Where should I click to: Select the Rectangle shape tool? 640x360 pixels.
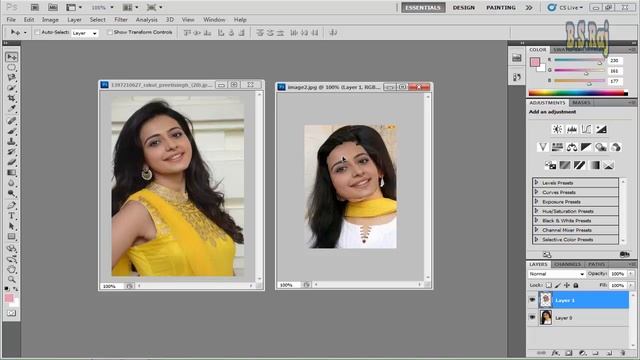[x=11, y=237]
